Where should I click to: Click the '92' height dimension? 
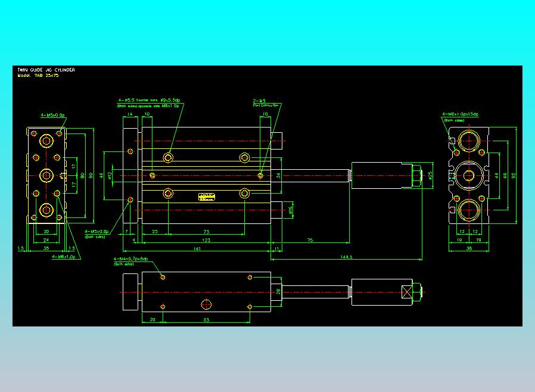click(x=514, y=175)
